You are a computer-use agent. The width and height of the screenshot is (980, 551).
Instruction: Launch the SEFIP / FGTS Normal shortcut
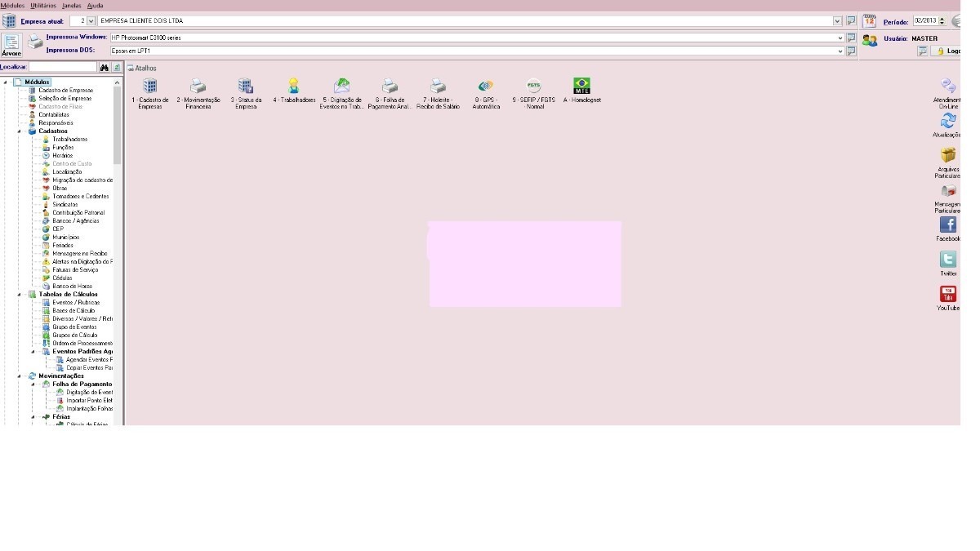tap(533, 86)
